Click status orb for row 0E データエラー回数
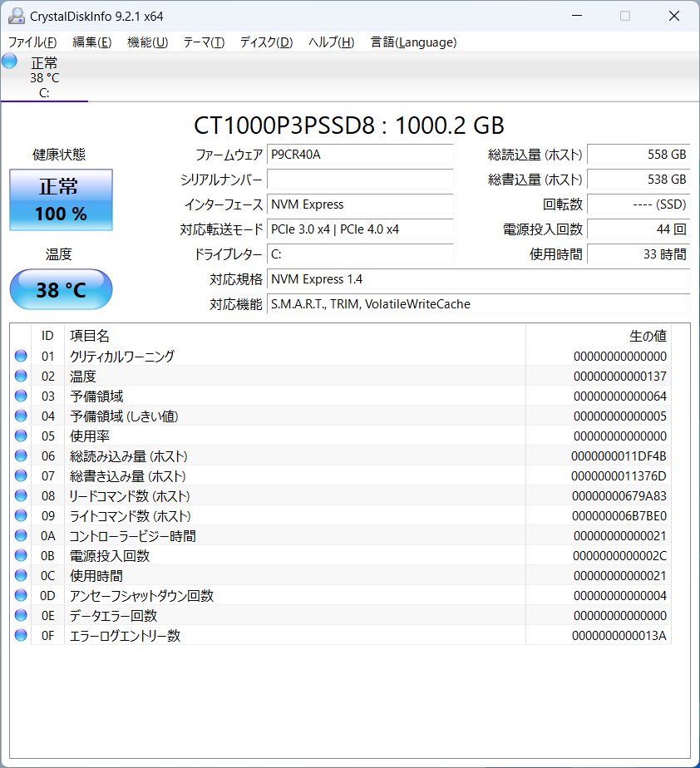This screenshot has height=768, width=700. coord(21,615)
